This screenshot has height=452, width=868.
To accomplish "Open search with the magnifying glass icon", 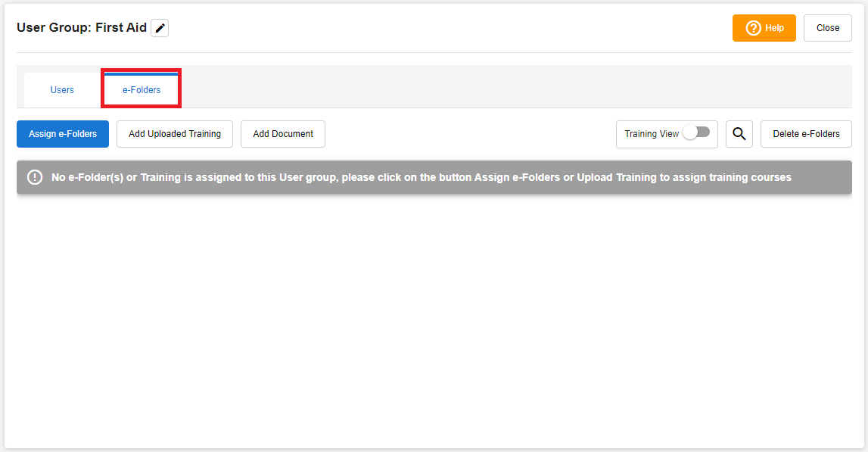I will tap(739, 134).
